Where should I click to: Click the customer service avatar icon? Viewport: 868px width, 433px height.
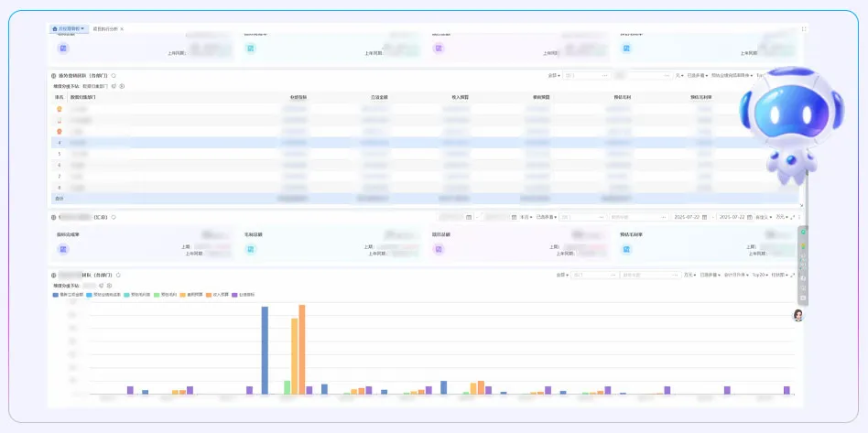[797, 315]
